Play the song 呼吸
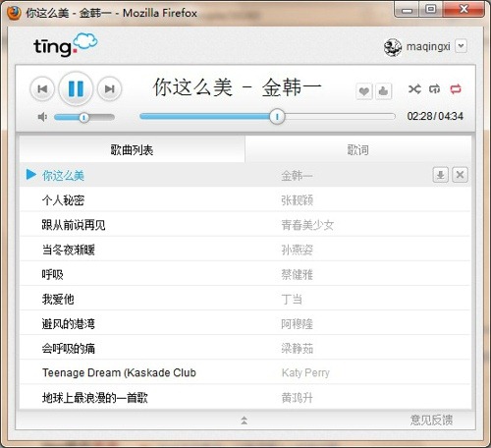Image resolution: width=491 pixels, height=448 pixels. (52, 274)
